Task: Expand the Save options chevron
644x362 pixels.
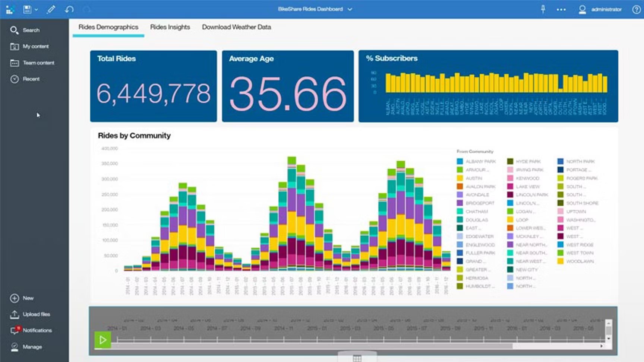Action: pos(36,9)
